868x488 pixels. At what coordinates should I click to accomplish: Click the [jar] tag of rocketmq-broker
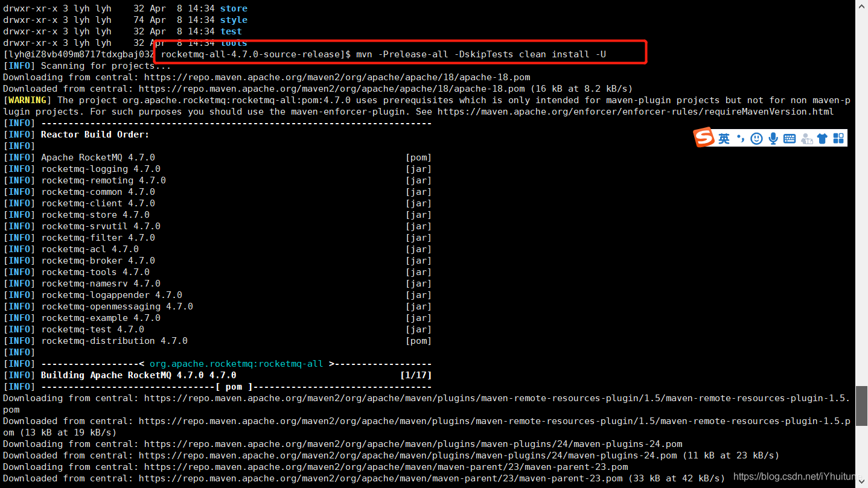pyautogui.click(x=419, y=261)
